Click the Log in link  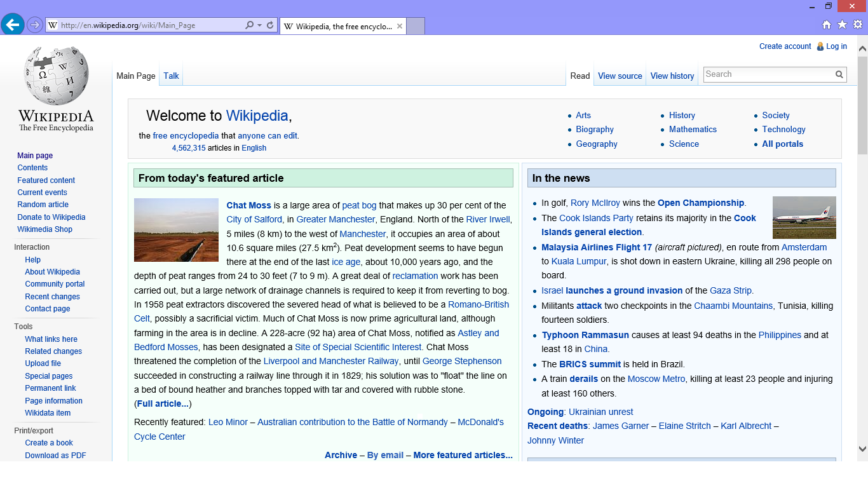836,46
